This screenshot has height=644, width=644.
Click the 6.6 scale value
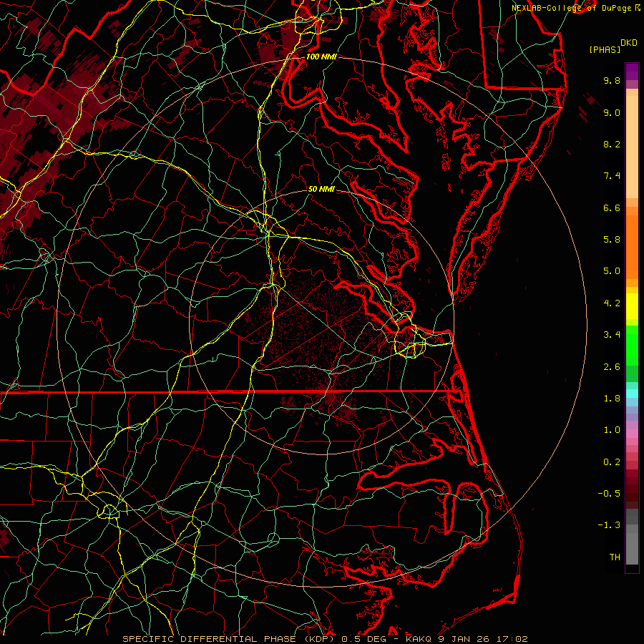tap(612, 208)
